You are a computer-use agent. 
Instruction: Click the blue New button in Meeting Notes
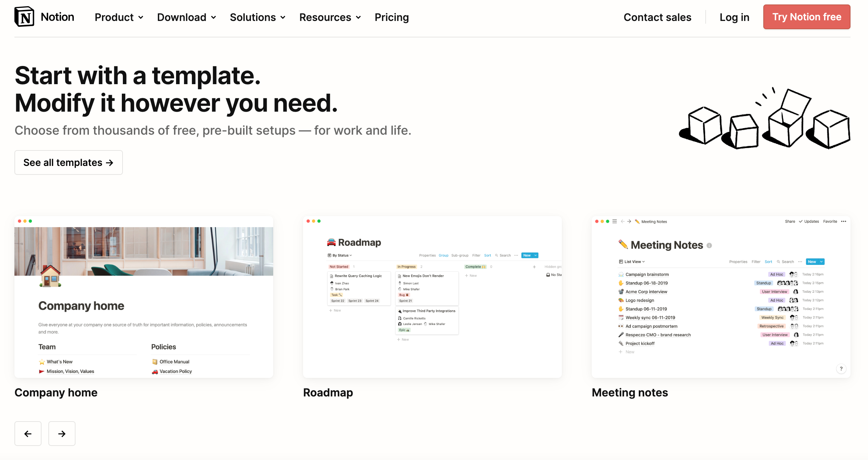click(x=815, y=262)
